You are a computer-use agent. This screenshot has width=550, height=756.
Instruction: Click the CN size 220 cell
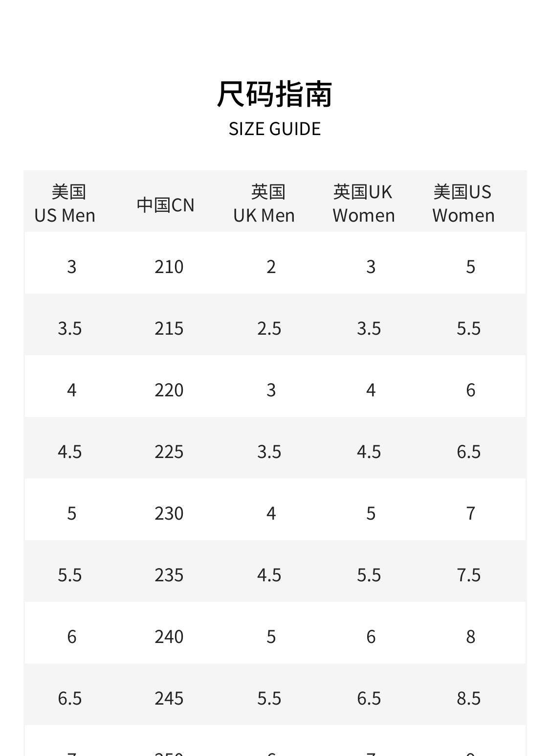(x=169, y=390)
